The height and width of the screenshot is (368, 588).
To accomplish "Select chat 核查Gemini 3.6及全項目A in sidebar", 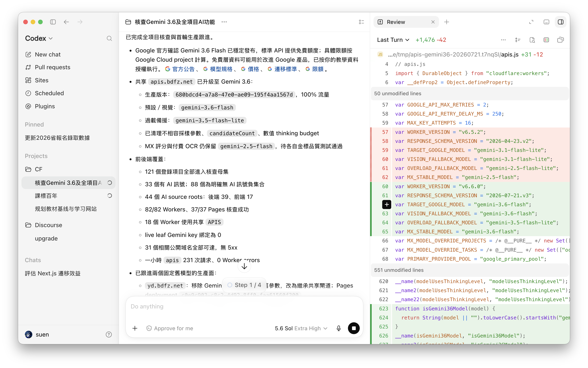I will click(68, 183).
